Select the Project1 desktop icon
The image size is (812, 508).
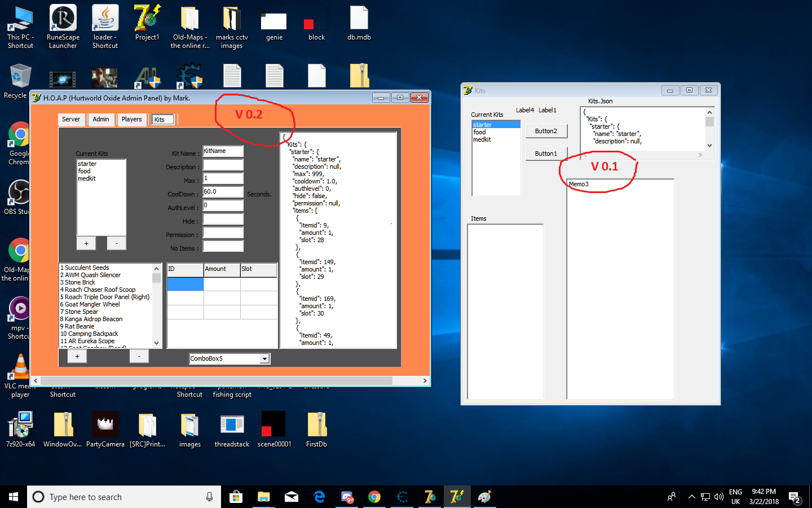[x=147, y=19]
